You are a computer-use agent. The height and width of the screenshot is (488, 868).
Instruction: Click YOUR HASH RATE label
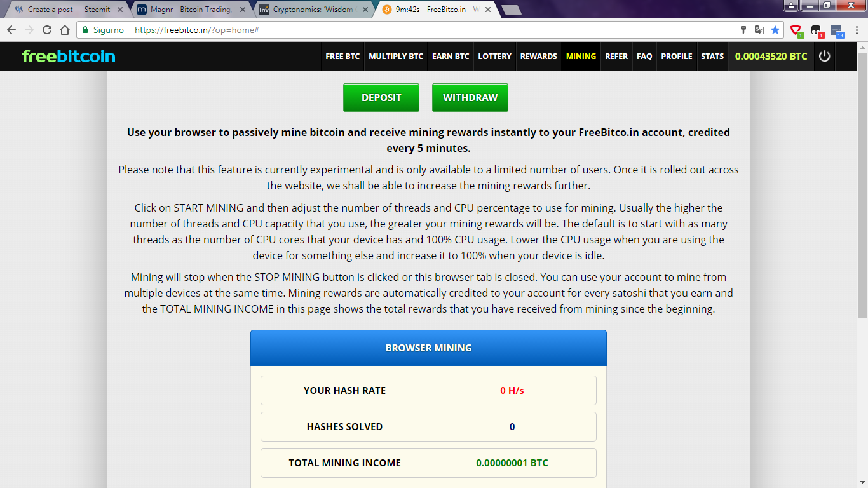pos(344,391)
